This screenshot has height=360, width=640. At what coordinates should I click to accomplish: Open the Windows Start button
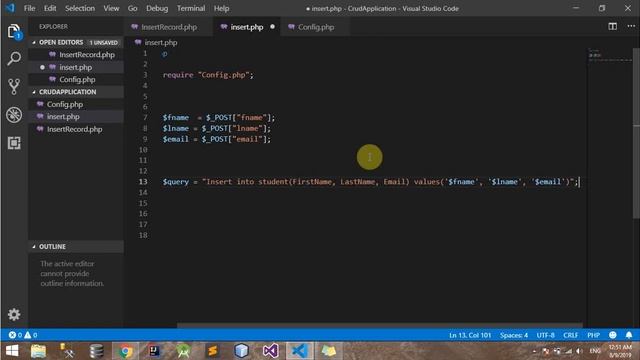click(12, 351)
